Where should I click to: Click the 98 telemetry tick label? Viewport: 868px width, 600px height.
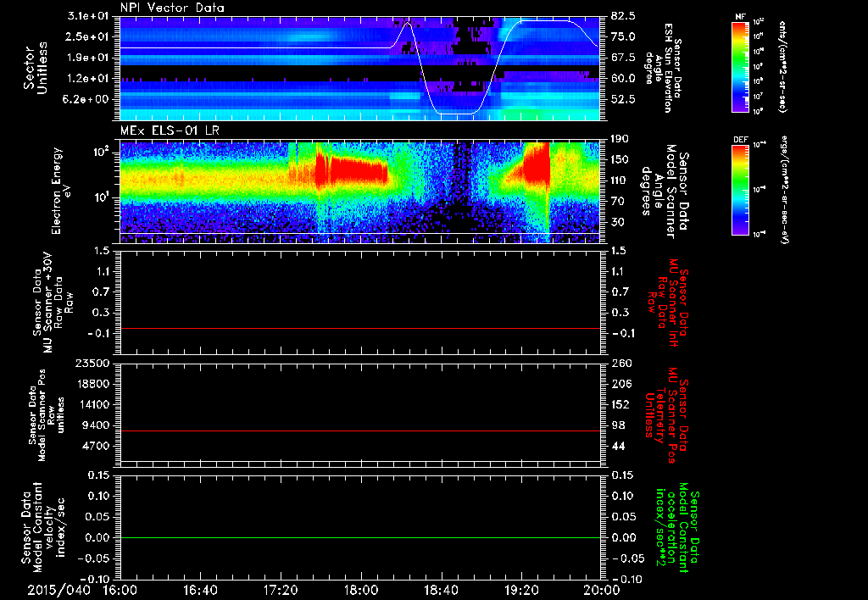tap(618, 425)
